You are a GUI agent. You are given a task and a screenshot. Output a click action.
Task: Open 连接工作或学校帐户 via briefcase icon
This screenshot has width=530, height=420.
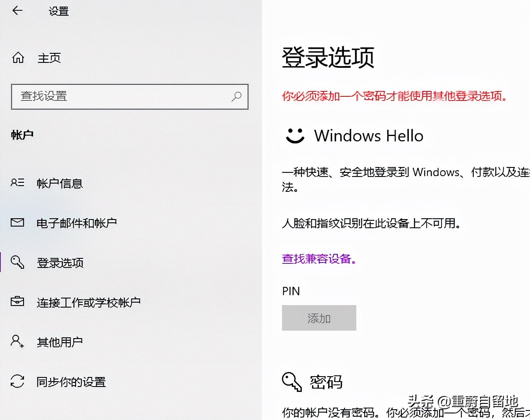click(x=17, y=301)
